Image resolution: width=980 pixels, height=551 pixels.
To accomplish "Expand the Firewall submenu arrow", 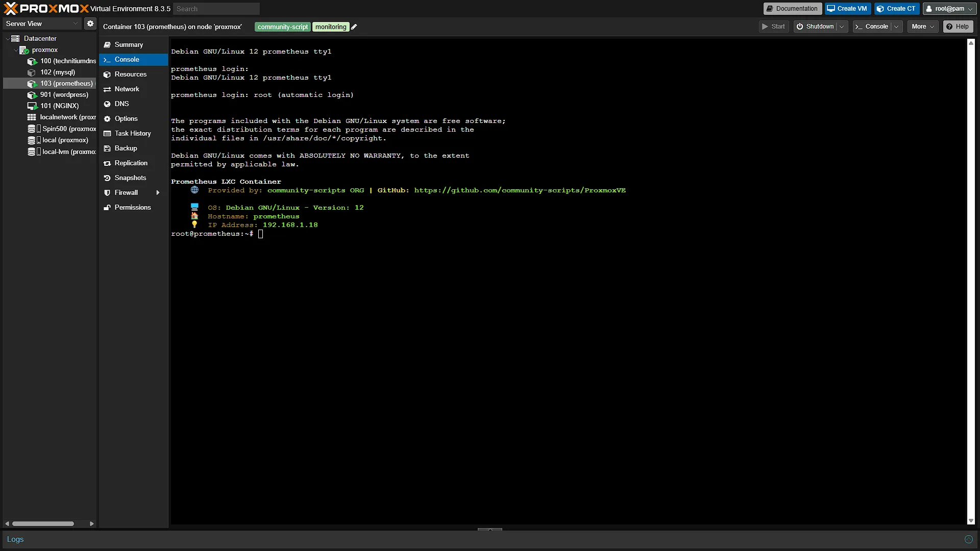I will point(158,193).
